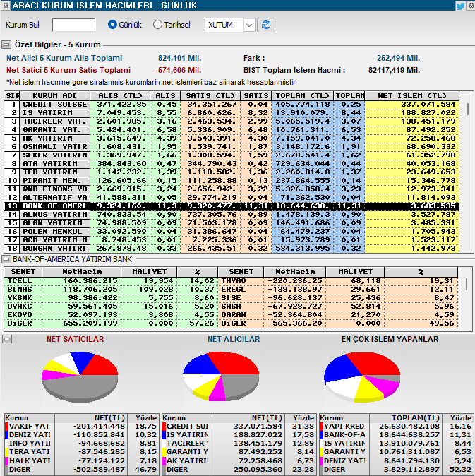Collapse the pie charts section beside NET SATICILAR
The image size is (475, 476).
6,339
